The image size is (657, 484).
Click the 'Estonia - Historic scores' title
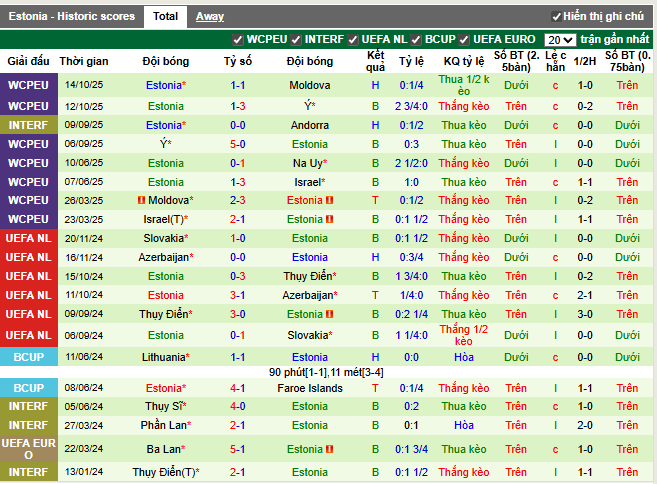coord(72,16)
